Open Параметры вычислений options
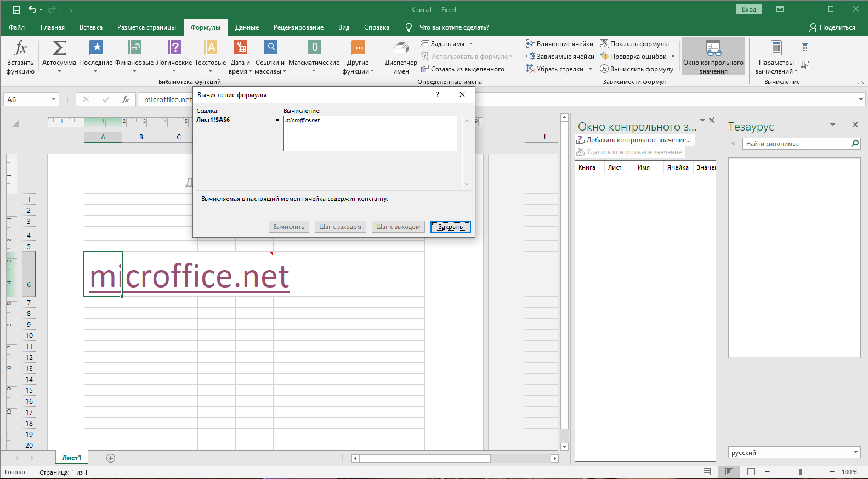The height and width of the screenshot is (479, 868). pos(776,57)
